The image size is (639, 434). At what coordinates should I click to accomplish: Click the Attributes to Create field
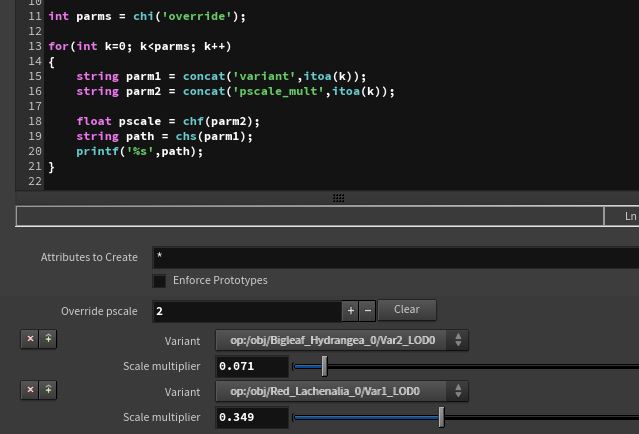(396, 258)
